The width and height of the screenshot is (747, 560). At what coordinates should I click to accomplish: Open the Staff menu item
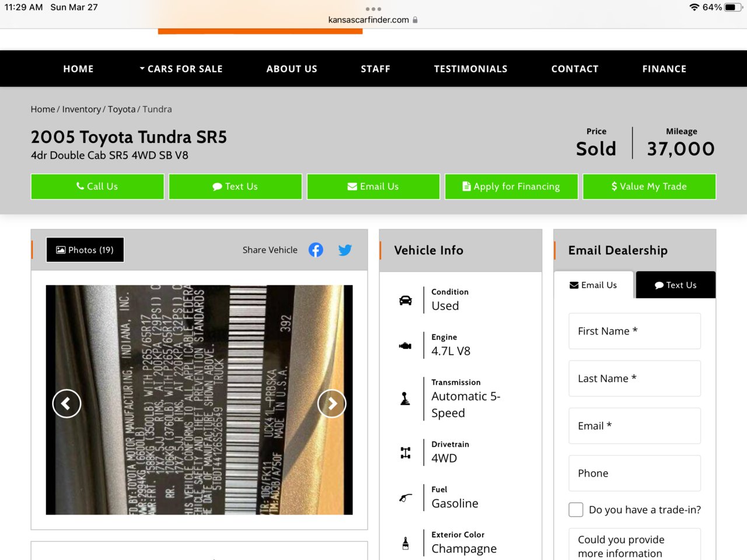375,69
